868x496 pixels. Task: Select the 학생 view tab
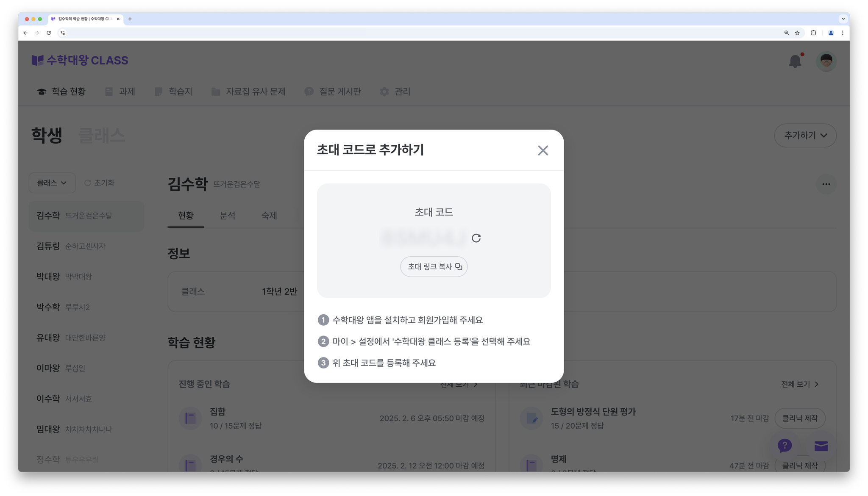(47, 136)
